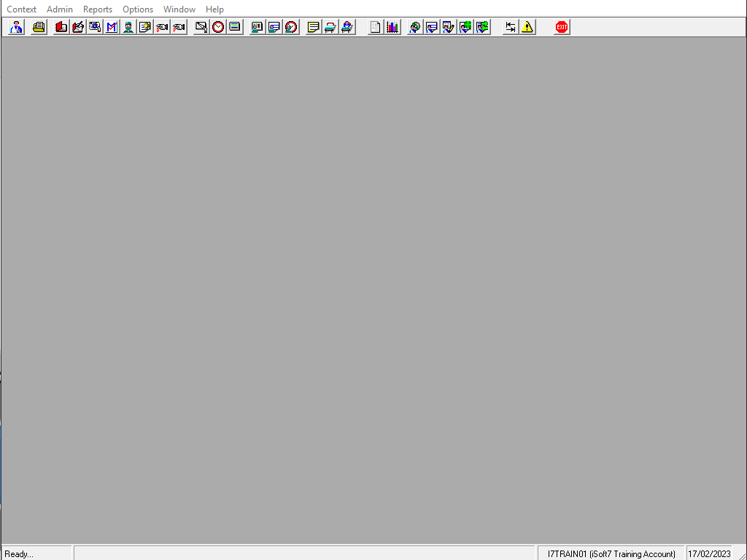Click the person with green globe icon
The height and width of the screenshot is (560, 747).
pos(465,27)
